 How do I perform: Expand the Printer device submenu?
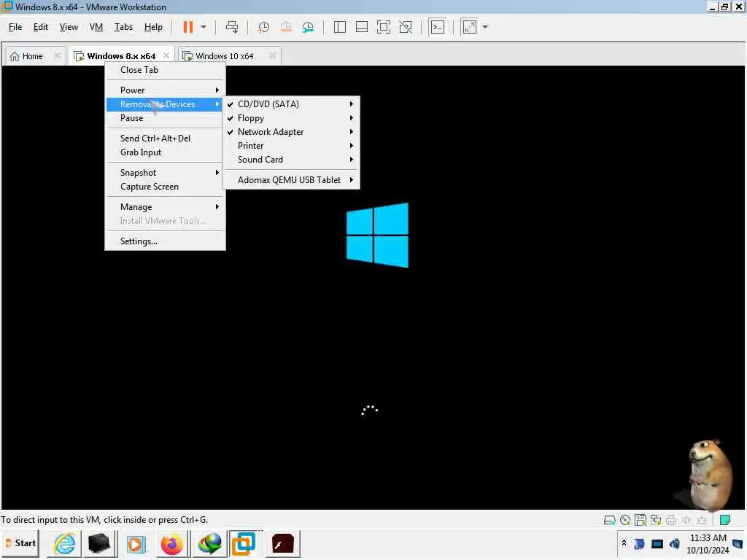[x=291, y=145]
